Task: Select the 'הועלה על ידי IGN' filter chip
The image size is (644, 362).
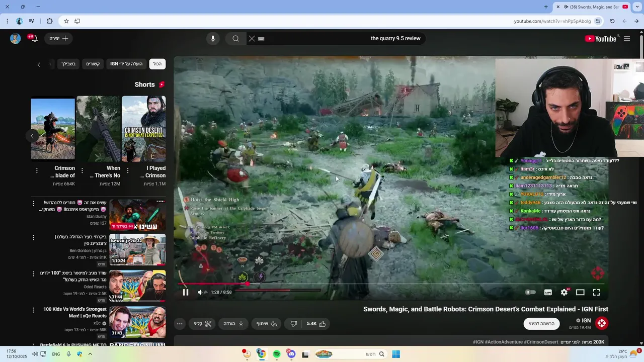Action: [x=126, y=64]
